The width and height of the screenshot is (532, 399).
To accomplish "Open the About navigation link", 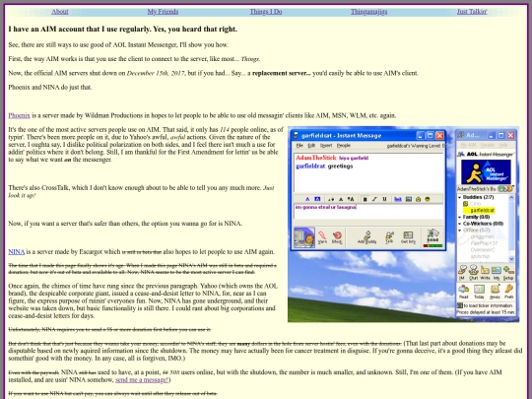I will [x=60, y=12].
